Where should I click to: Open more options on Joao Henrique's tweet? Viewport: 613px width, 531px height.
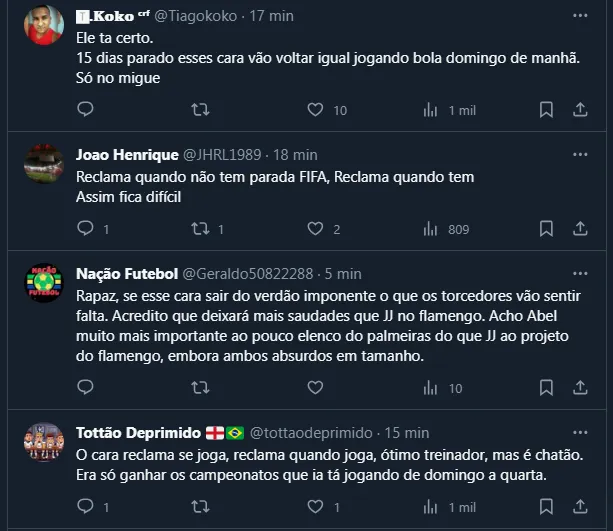[581, 155]
